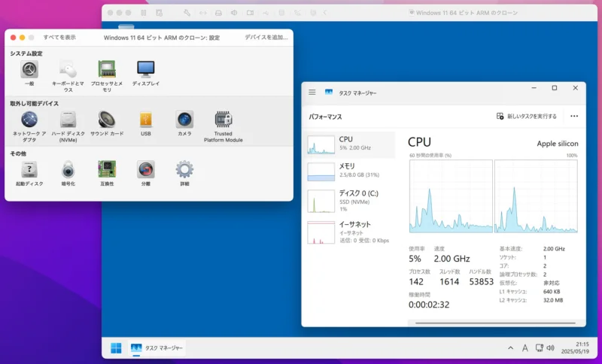This screenshot has height=364, width=602.
Task: Click the Windows Start button
Action: (116, 348)
